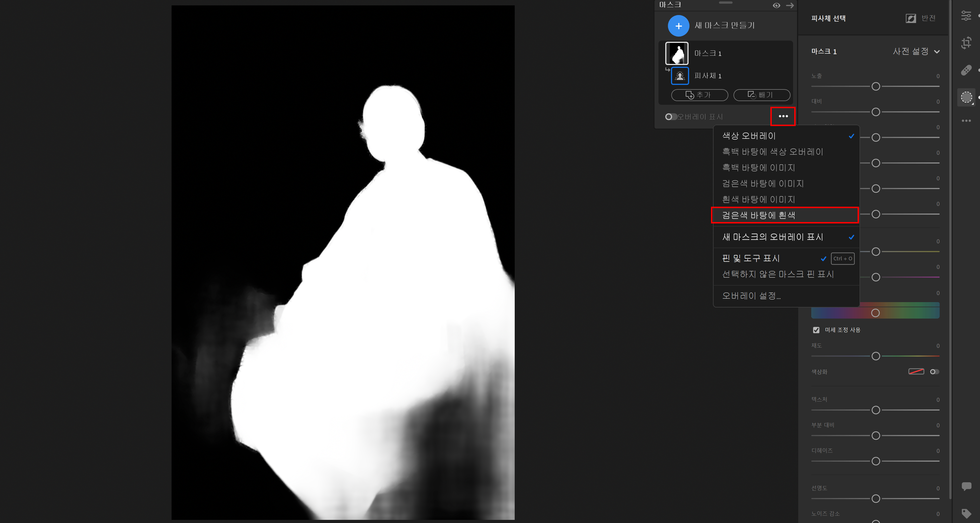
Task: Click the collapse arrow in mask panel header
Action: 790,5
